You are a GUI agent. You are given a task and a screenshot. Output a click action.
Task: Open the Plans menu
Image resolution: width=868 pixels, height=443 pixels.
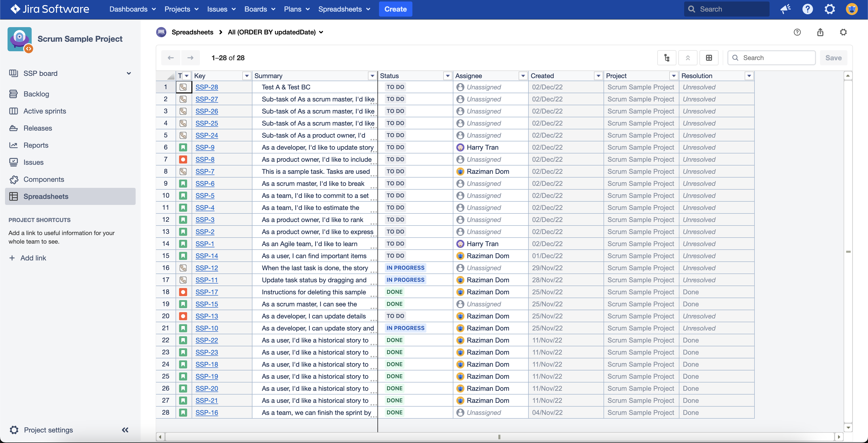click(296, 9)
